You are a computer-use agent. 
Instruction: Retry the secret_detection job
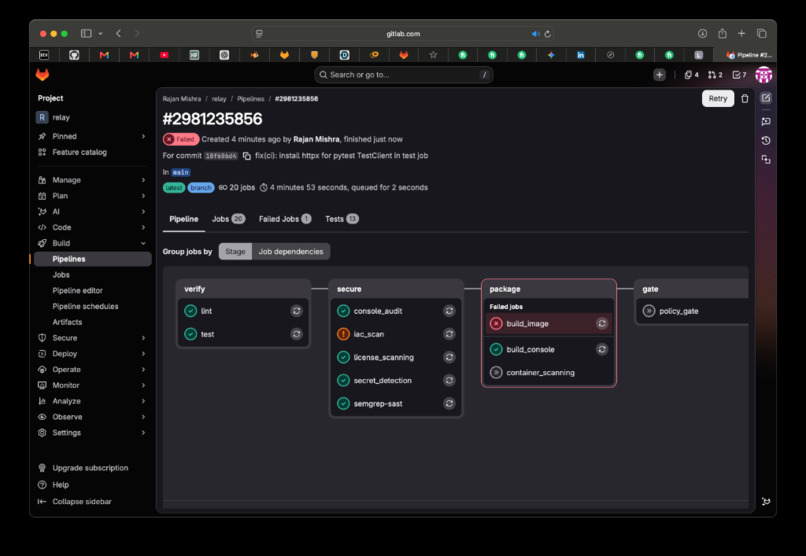(x=449, y=380)
